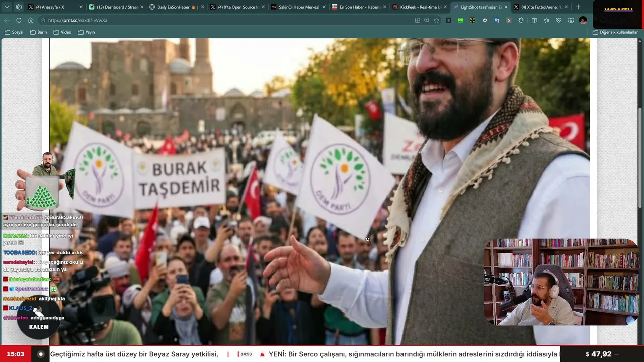
Task: Open the Basın bookmarks folder
Action: tap(38, 32)
